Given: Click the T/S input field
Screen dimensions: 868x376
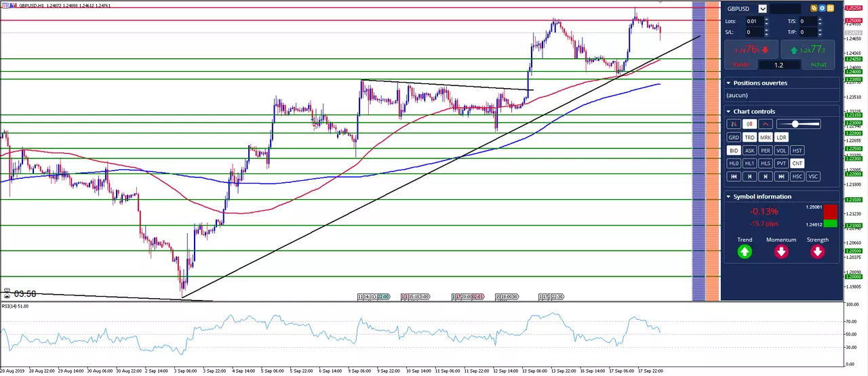Looking at the screenshot, I should click(808, 21).
